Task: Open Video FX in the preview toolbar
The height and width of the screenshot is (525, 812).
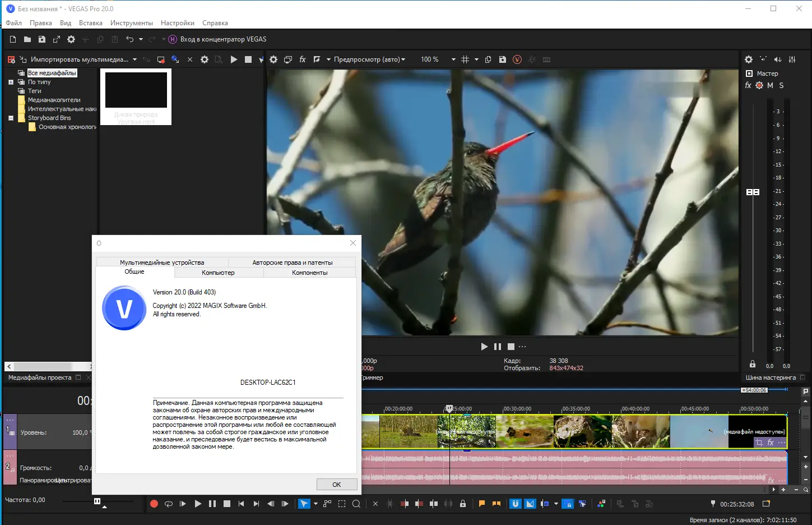Action: (x=303, y=59)
